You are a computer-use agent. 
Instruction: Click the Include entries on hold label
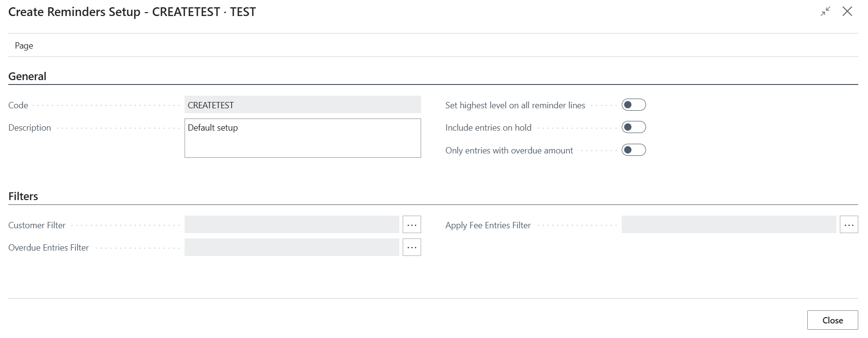tap(488, 128)
